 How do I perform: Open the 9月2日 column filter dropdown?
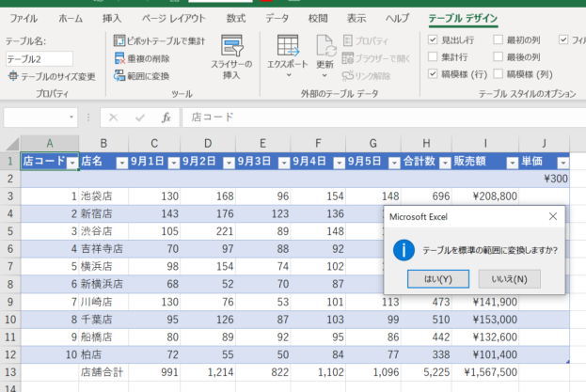[x=229, y=163]
